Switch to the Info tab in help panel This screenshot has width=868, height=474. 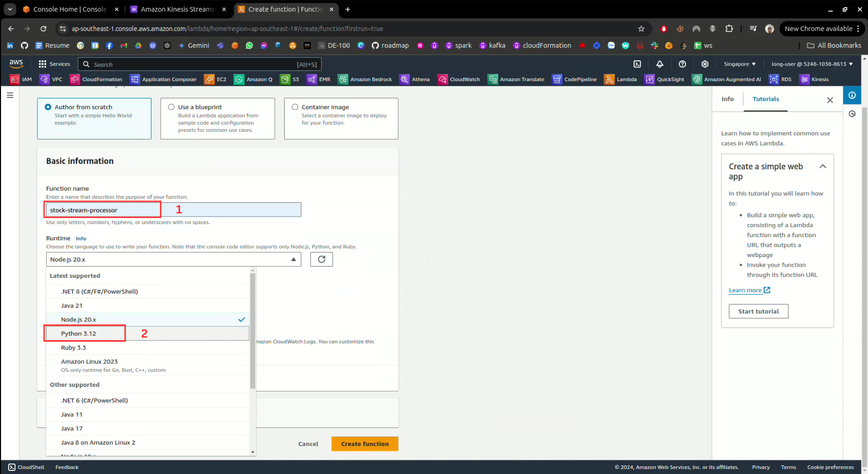727,99
